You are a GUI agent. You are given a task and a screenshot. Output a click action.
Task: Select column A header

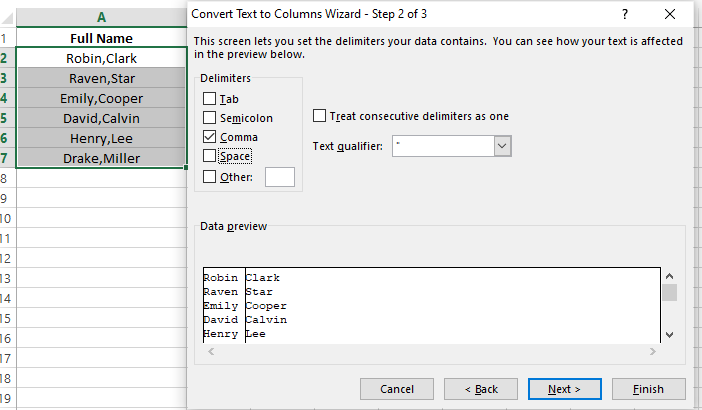click(101, 17)
